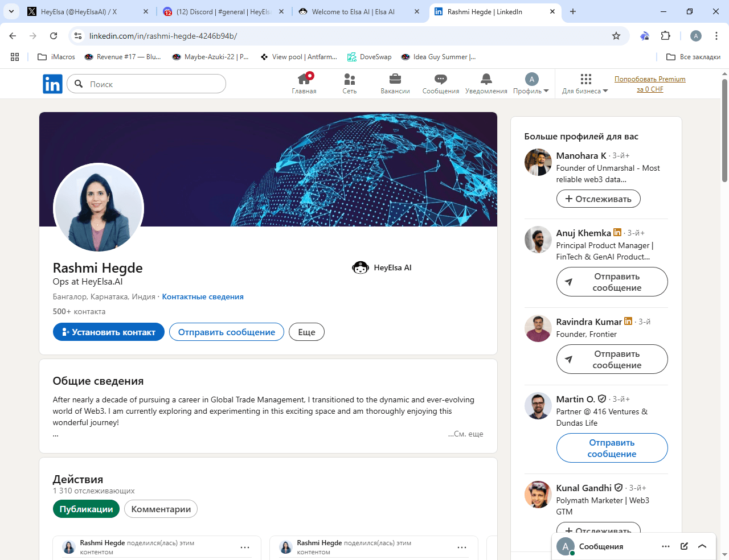The width and height of the screenshot is (729, 560).
Task: Open Вакансии jobs briefcase icon
Action: (x=395, y=84)
